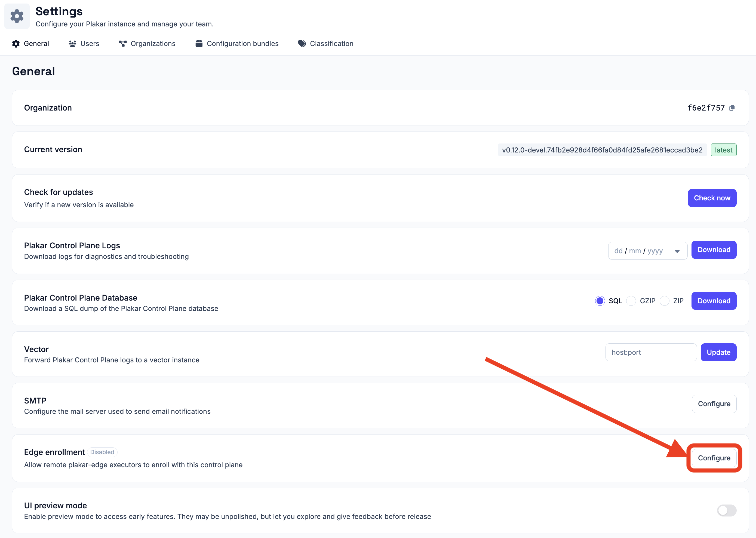Open the Classification tab
Screen dimensions: 756x538
point(326,44)
